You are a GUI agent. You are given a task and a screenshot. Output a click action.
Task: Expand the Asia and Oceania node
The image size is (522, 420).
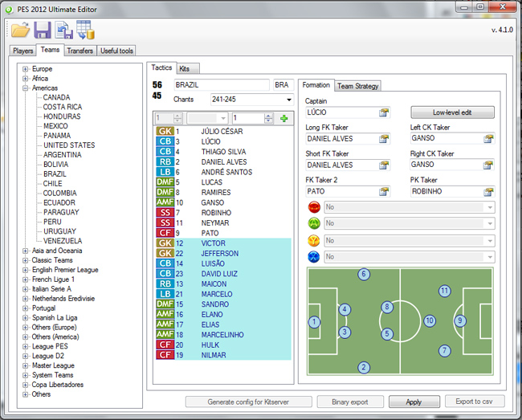[26, 251]
